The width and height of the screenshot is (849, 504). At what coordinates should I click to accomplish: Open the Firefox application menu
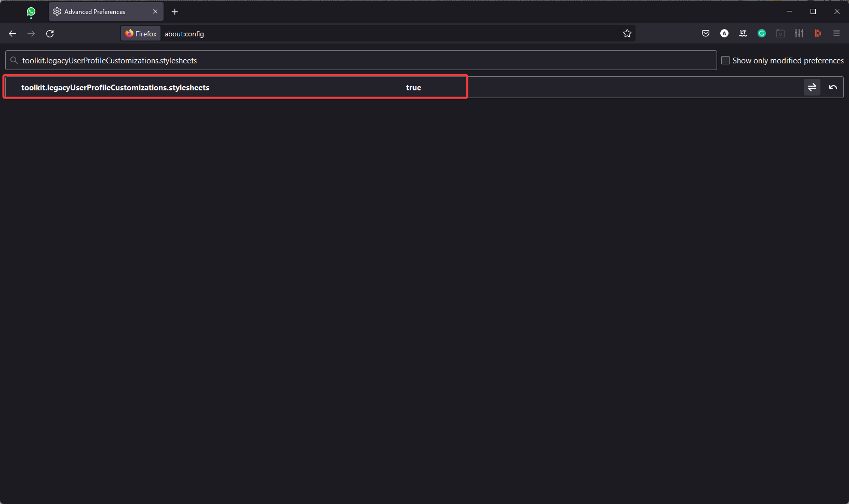837,33
